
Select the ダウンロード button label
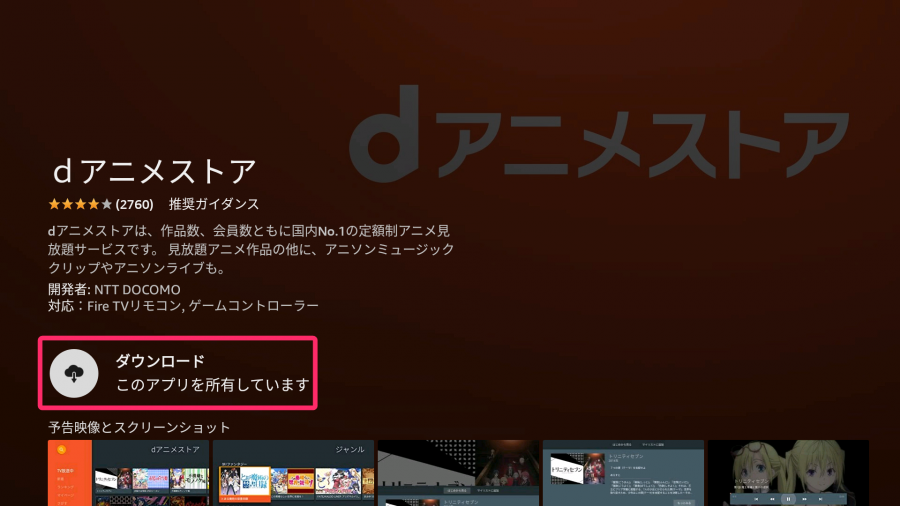click(x=160, y=361)
